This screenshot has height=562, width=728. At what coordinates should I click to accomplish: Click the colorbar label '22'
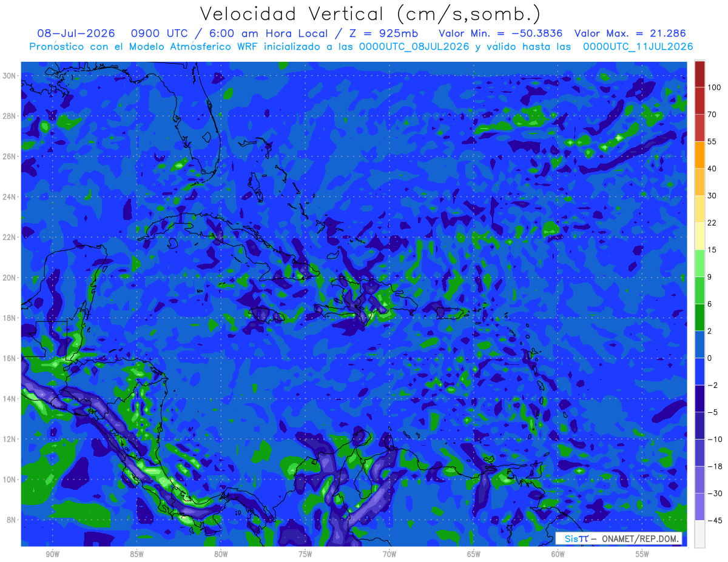tap(712, 222)
